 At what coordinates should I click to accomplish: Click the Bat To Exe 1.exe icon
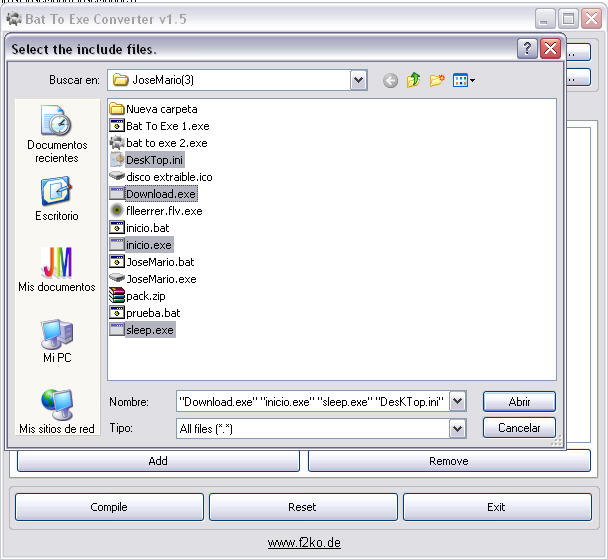tap(117, 126)
